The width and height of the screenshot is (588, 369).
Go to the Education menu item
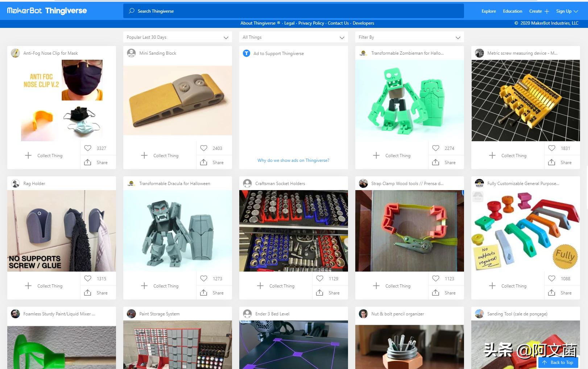pyautogui.click(x=512, y=11)
